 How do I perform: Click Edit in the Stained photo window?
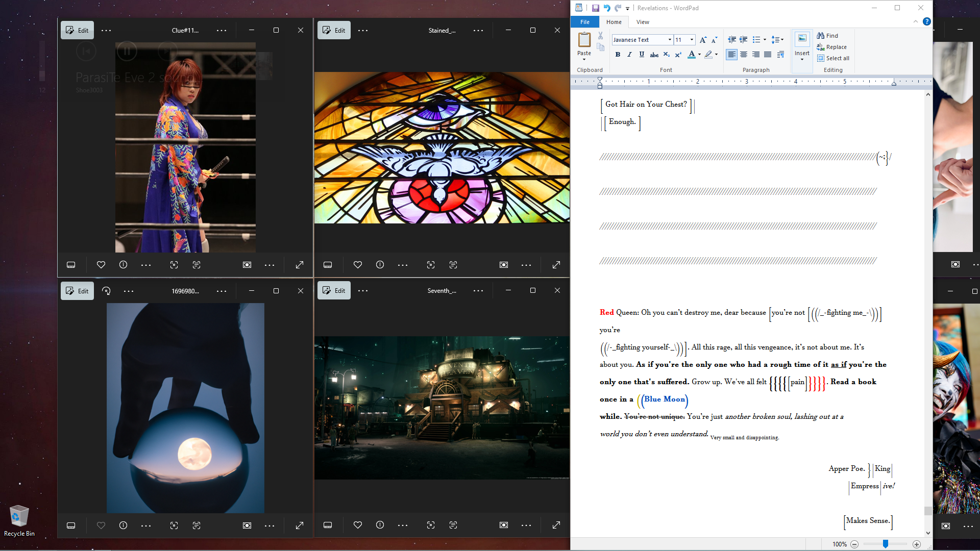point(334,31)
